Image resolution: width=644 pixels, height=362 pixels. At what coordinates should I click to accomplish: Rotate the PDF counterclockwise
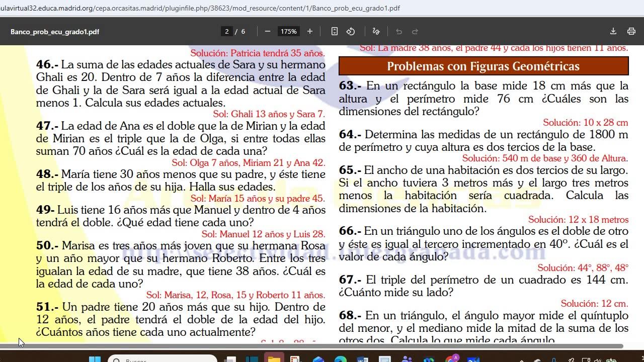coord(351,31)
